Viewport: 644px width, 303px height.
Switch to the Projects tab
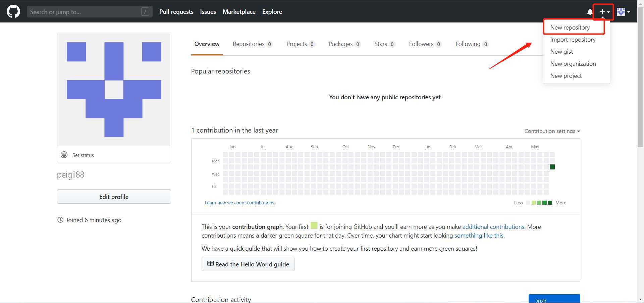[x=301, y=44]
